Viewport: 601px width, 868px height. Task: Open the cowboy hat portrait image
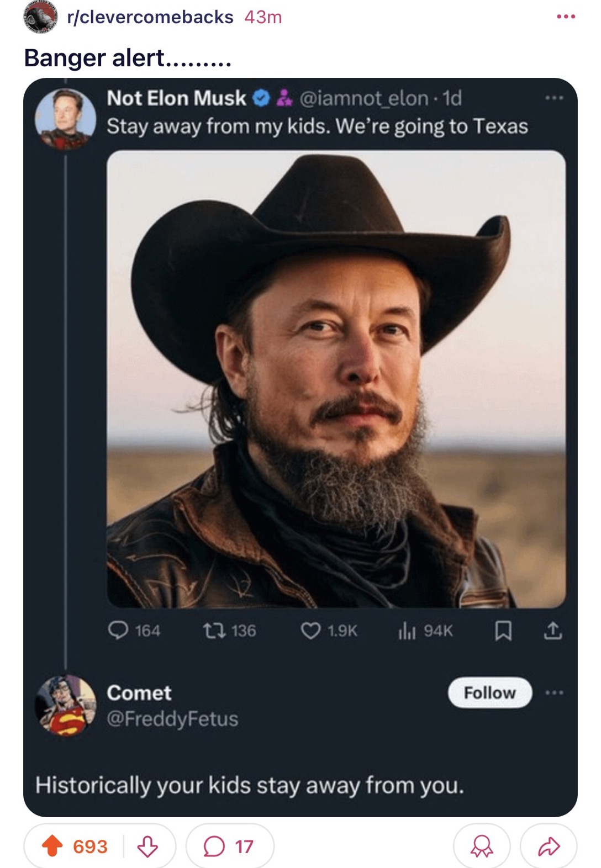tap(336, 379)
